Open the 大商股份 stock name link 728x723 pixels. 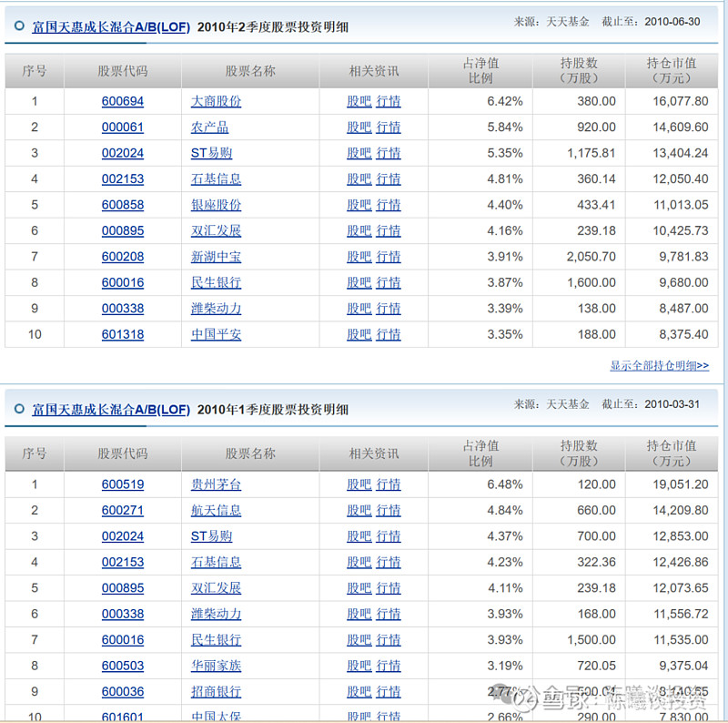(x=216, y=101)
